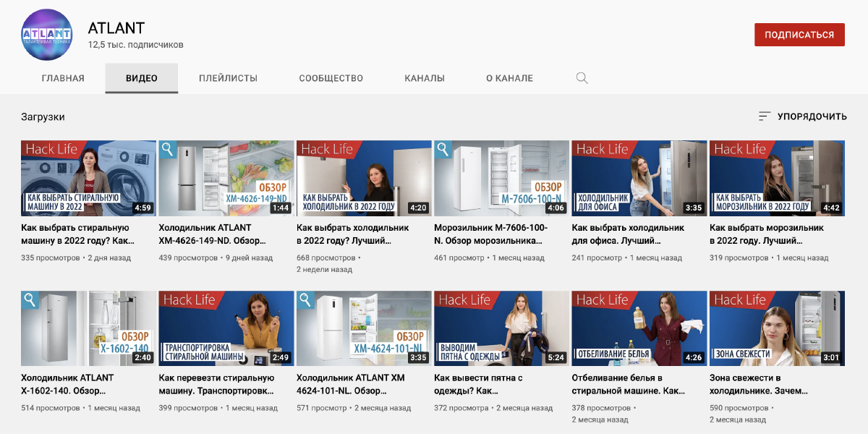Open the ПЛЕЙЛИСТЫ tab
This screenshot has width=868, height=434.
click(x=229, y=78)
